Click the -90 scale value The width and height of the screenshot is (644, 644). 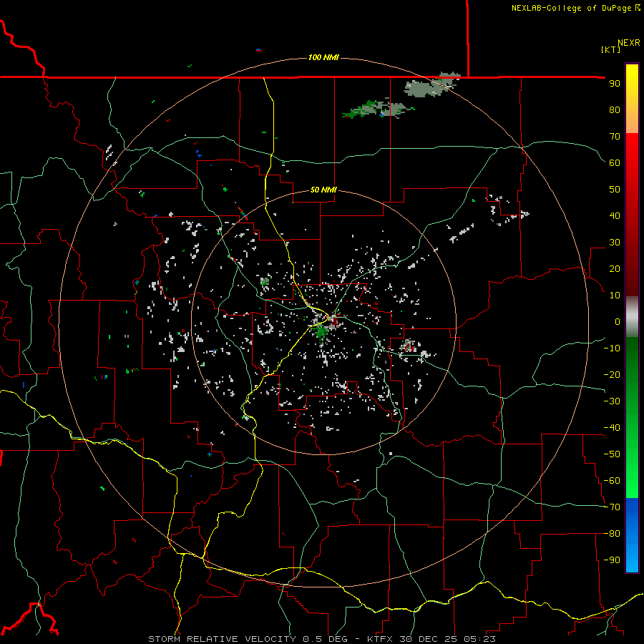point(612,560)
